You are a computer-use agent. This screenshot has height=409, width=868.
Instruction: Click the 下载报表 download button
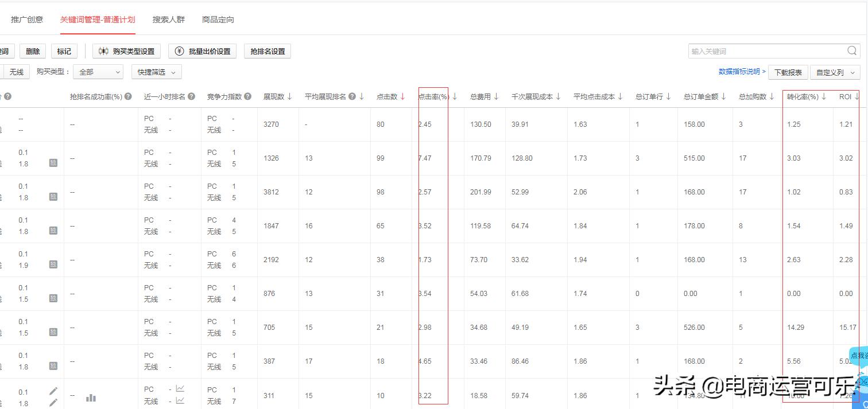point(788,73)
